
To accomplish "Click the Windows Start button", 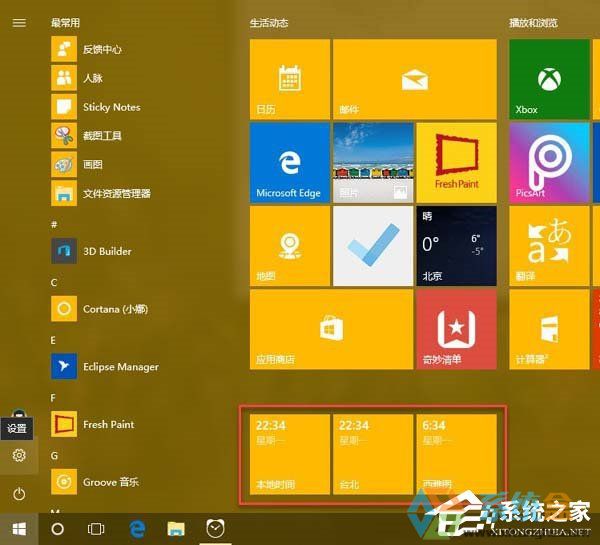I will point(19,529).
